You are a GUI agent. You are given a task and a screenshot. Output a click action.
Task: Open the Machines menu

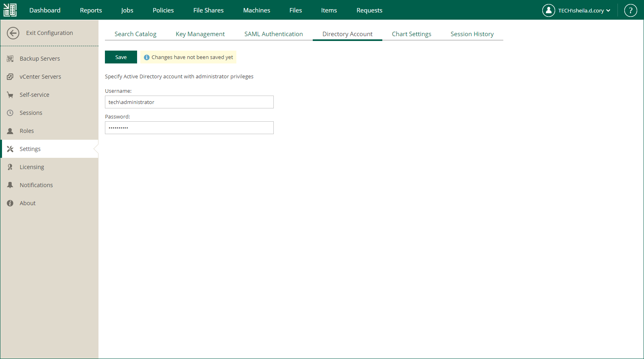coord(257,10)
